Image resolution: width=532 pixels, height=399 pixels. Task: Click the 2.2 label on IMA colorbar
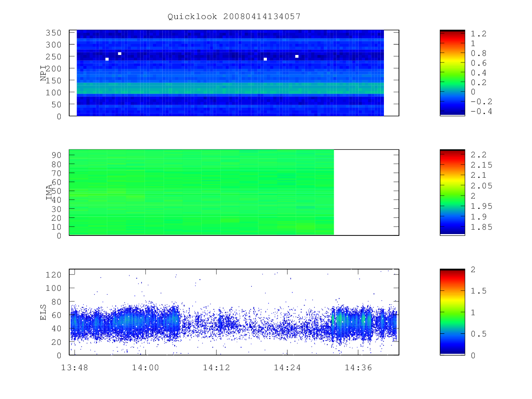tap(479, 155)
